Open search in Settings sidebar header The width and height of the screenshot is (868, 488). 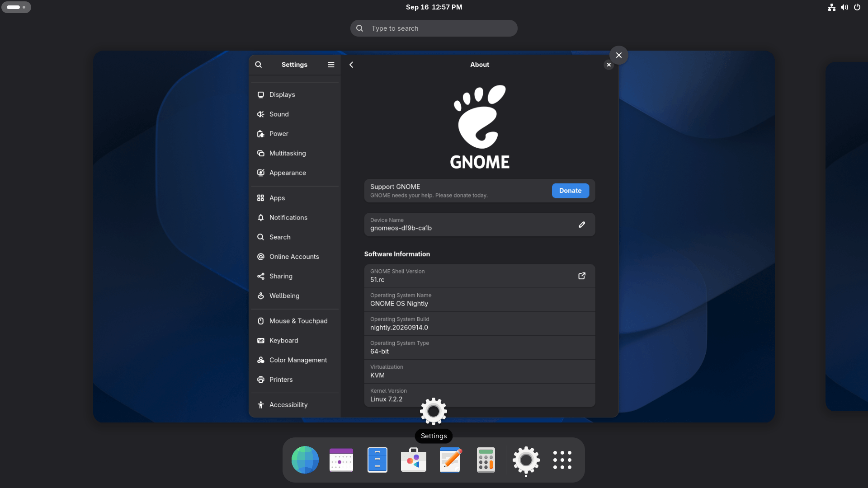258,65
